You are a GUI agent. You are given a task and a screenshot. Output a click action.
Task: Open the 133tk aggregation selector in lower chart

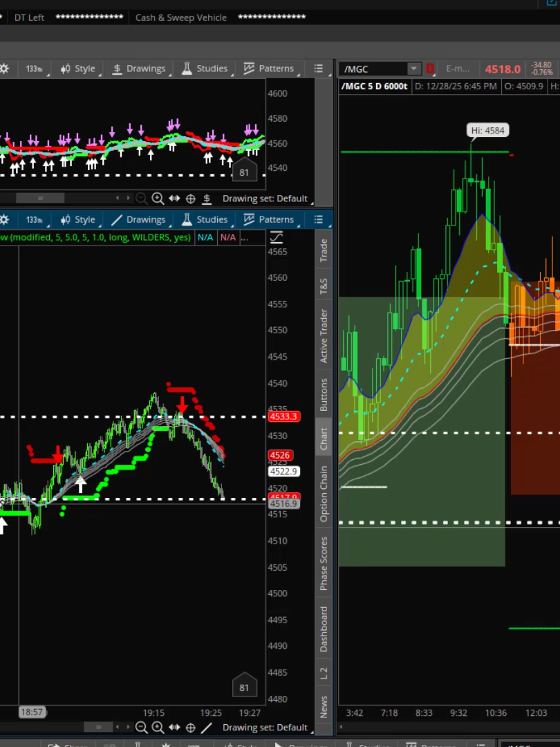click(x=35, y=220)
